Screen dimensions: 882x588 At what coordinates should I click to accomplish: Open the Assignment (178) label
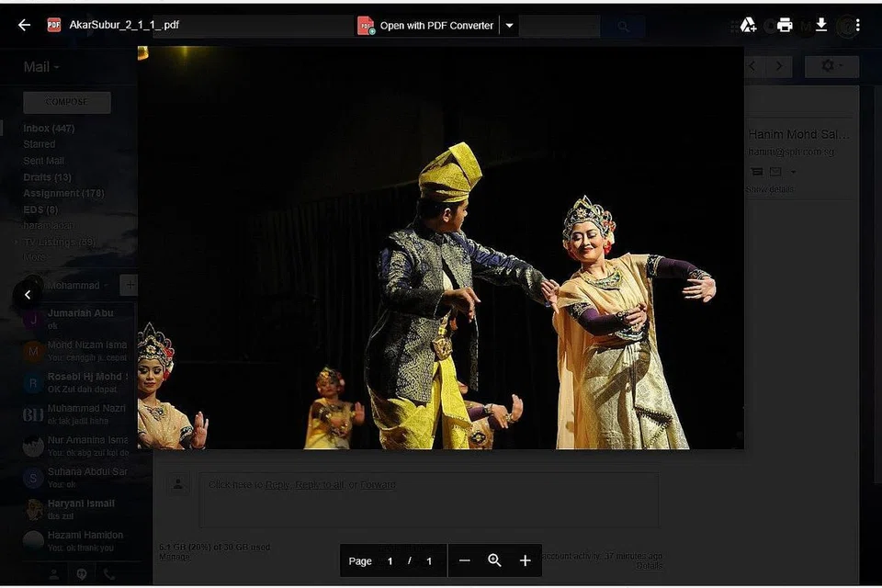point(63,193)
